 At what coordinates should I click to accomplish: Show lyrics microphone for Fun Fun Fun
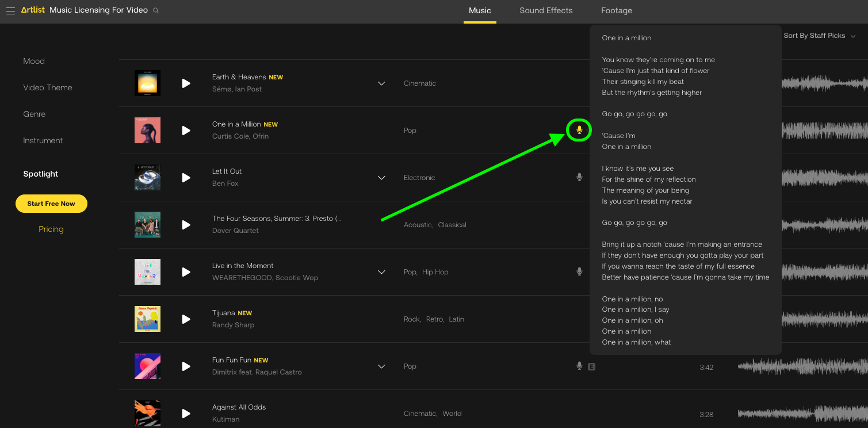point(579,366)
